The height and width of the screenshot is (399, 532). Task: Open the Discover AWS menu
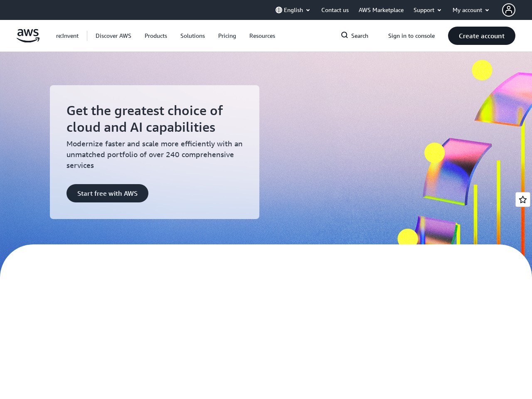[x=113, y=36]
